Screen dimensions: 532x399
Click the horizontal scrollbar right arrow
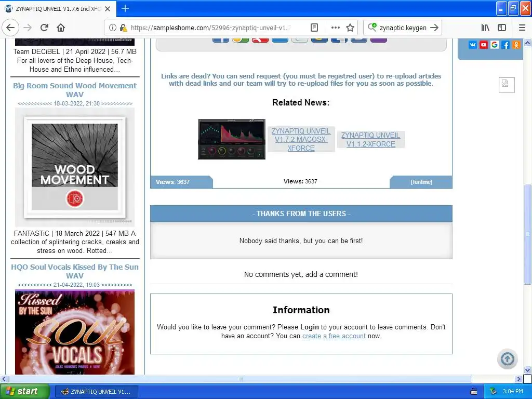(x=518, y=379)
